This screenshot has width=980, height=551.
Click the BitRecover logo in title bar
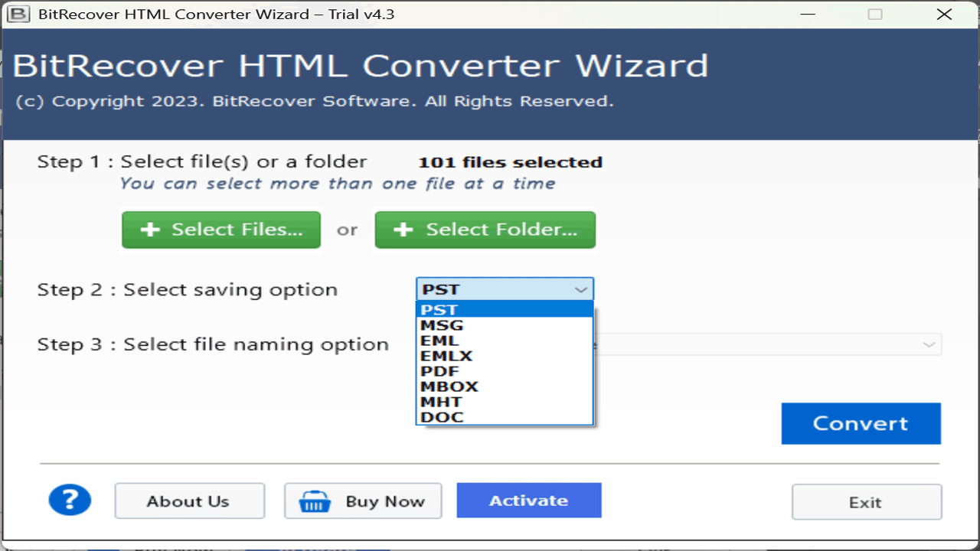coord(18,15)
